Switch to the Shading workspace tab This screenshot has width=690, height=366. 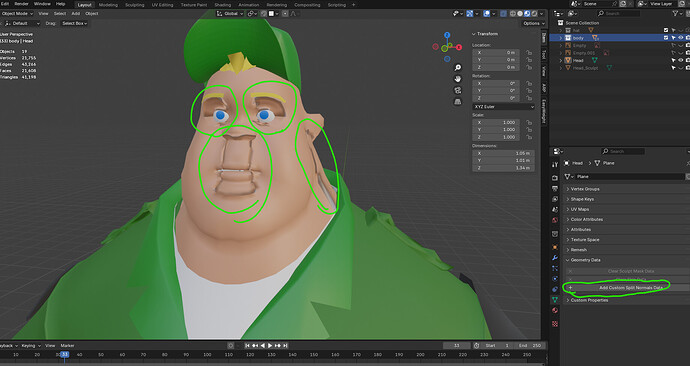(x=223, y=5)
